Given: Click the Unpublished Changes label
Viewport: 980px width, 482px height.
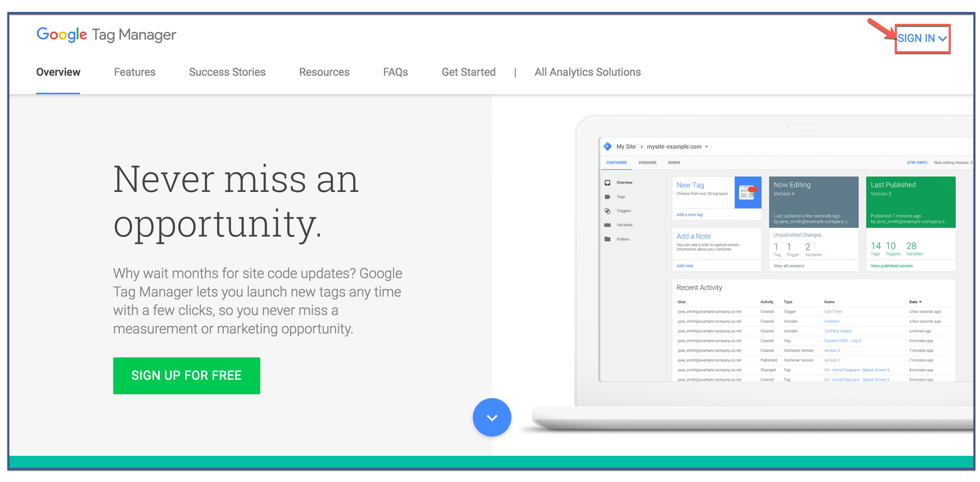Looking at the screenshot, I should click(x=797, y=235).
